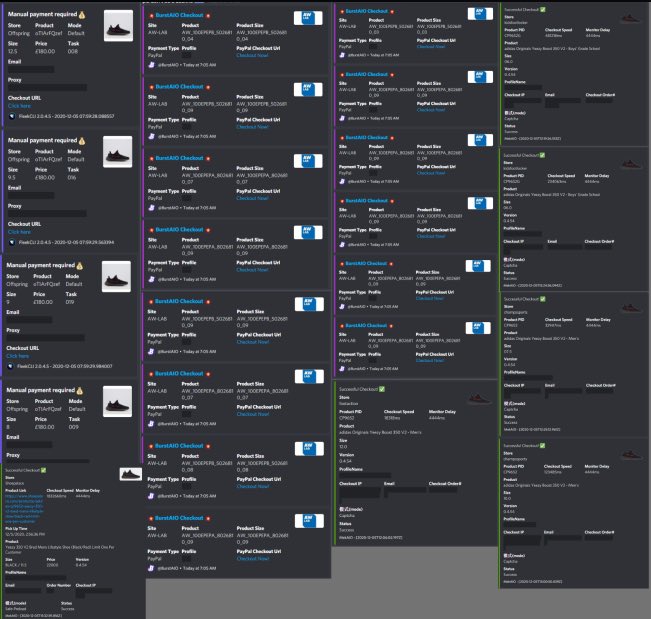Open the Product Link URL in Shoepalace checkout card

click(24, 509)
